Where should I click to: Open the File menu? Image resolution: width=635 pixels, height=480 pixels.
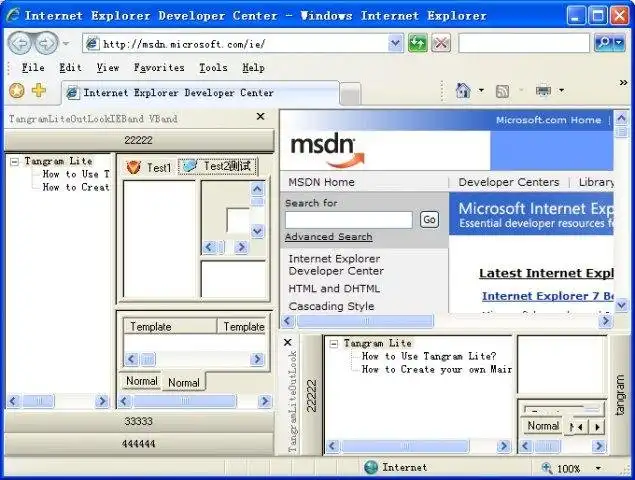click(x=33, y=68)
